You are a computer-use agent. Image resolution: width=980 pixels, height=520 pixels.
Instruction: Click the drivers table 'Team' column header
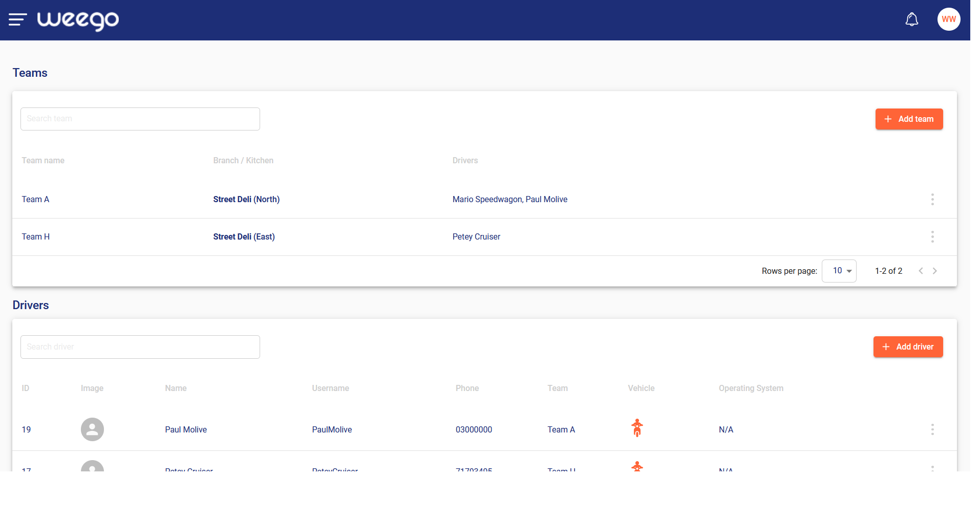tap(558, 388)
